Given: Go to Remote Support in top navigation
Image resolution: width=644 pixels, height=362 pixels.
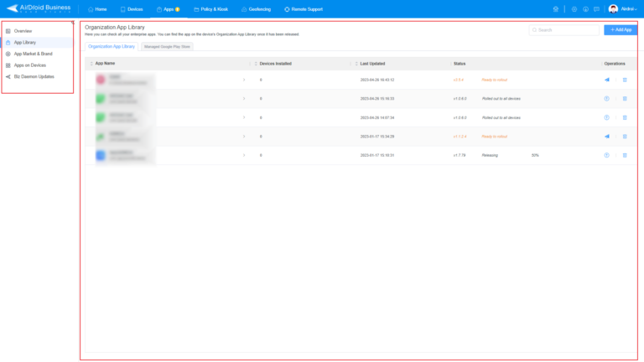Looking at the screenshot, I should (x=302, y=8).
